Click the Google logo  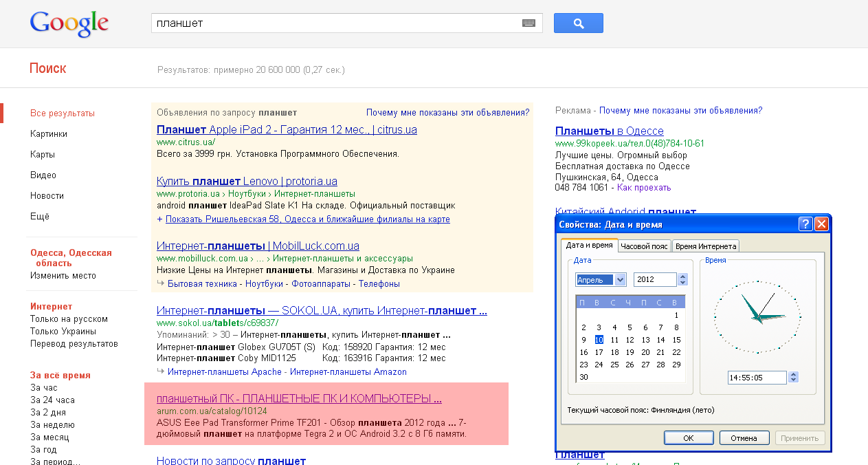point(69,25)
